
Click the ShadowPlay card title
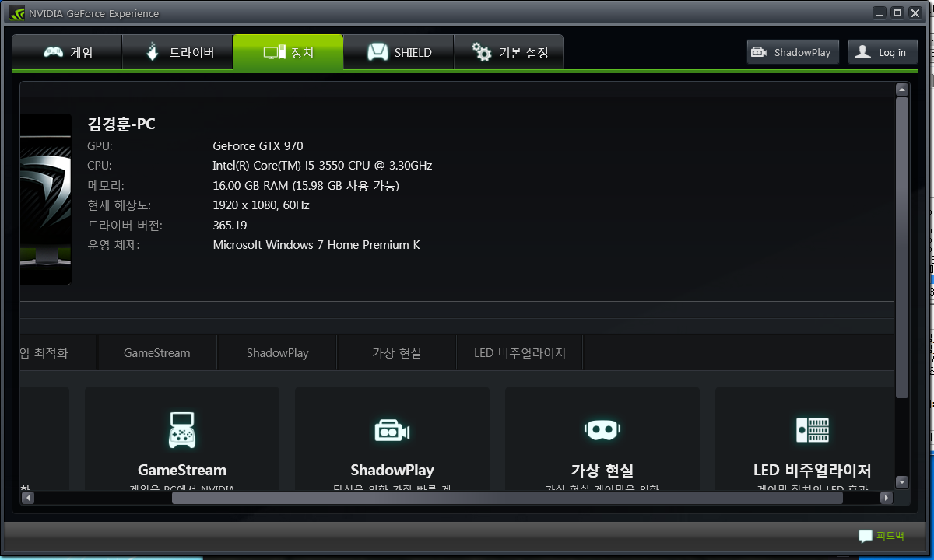click(x=392, y=470)
